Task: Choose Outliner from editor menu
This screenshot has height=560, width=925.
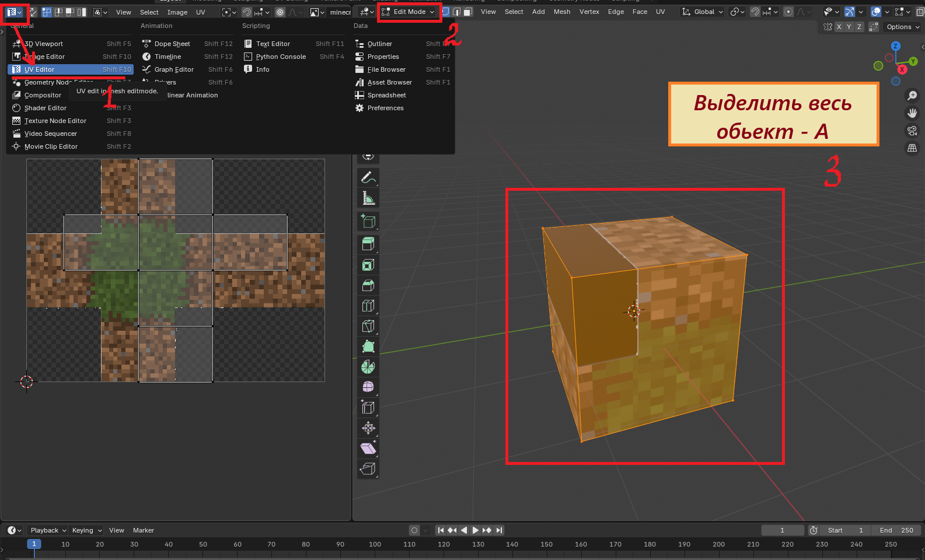Action: point(402,44)
